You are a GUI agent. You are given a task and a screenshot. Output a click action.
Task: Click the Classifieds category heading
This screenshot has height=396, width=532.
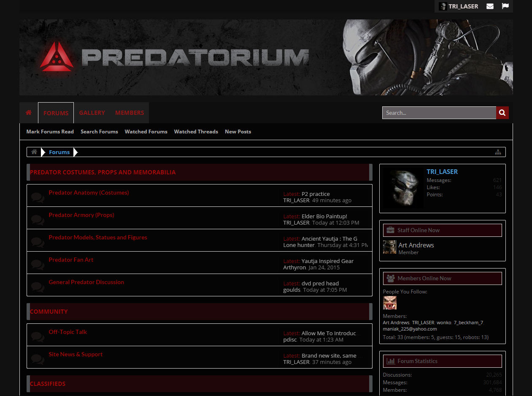coord(48,384)
